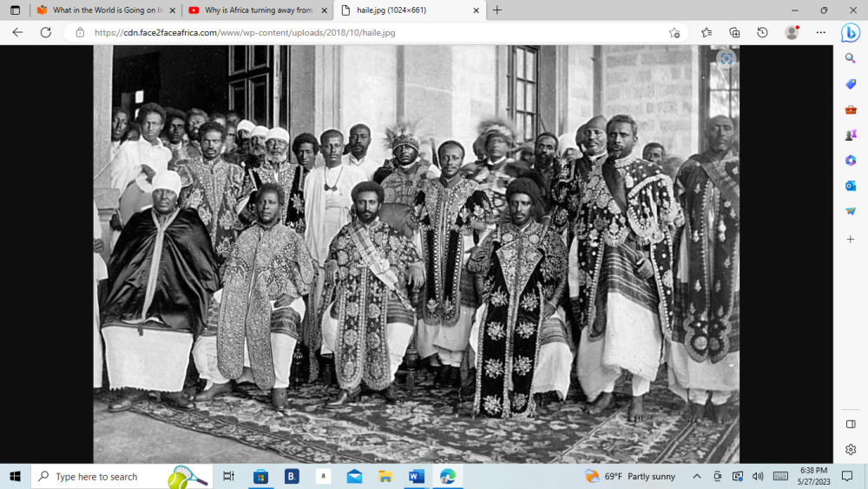Image resolution: width=868 pixels, height=489 pixels.
Task: Expand the Settings and more menu
Action: 820,32
